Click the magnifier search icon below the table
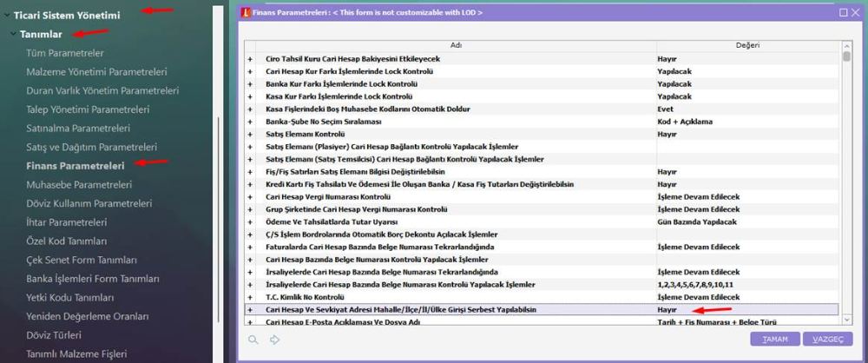The width and height of the screenshot is (868, 363). pyautogui.click(x=253, y=340)
